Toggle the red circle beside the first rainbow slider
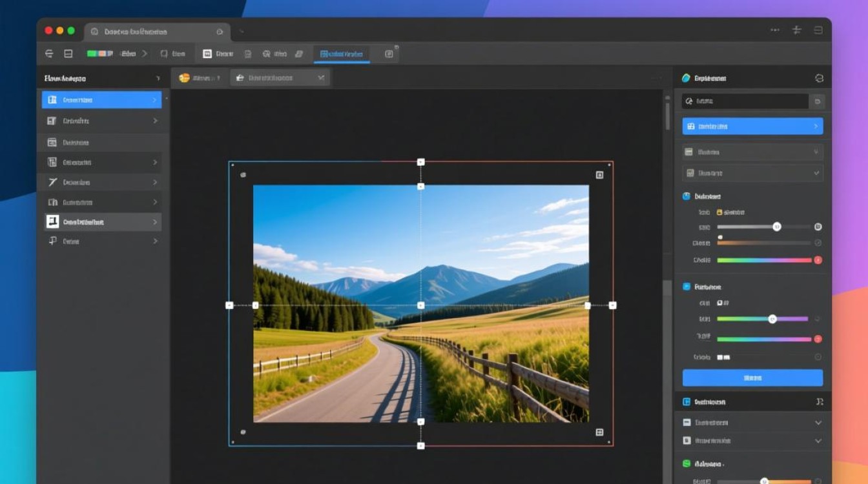The width and height of the screenshot is (868, 484). point(818,260)
